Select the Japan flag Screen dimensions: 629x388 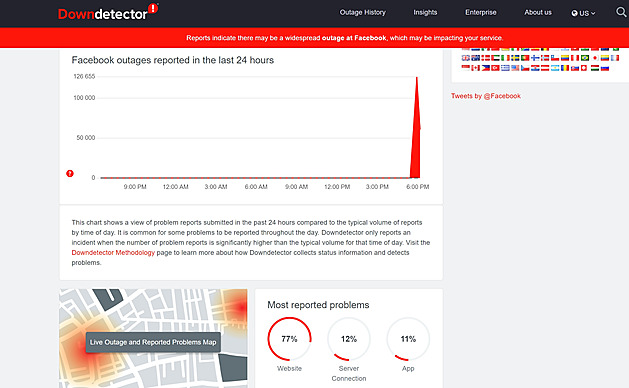pos(595,58)
